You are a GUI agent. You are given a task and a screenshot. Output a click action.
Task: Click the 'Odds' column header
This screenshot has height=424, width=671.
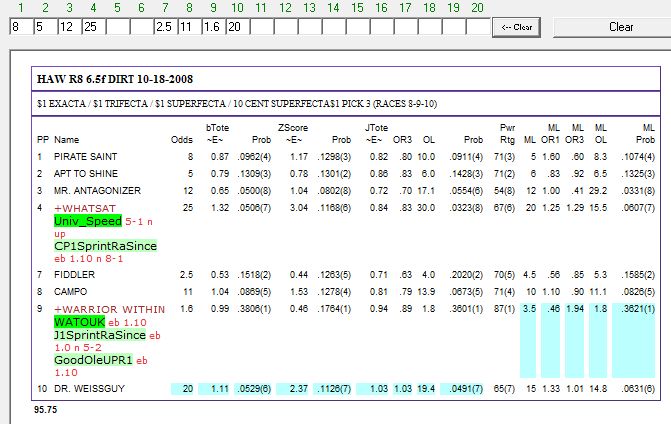[x=182, y=140]
